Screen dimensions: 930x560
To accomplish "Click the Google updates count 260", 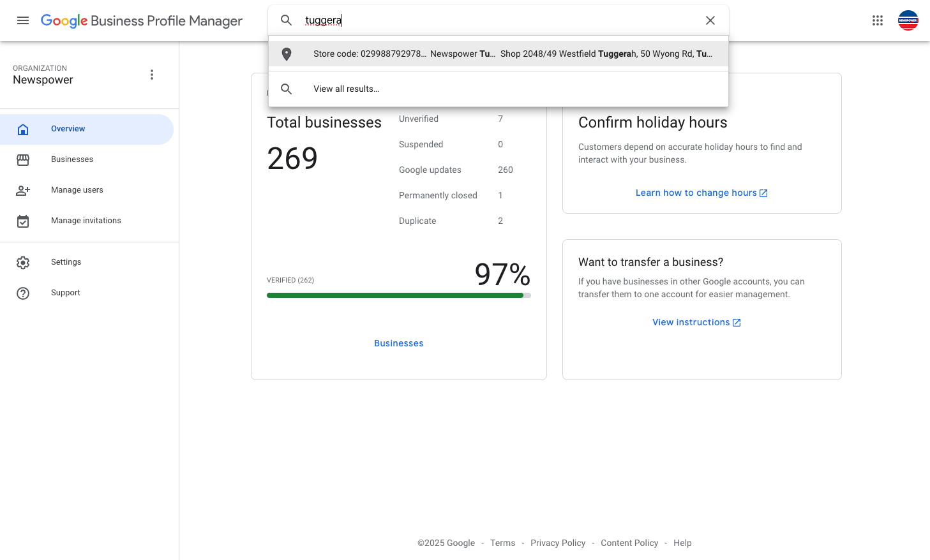I will pyautogui.click(x=506, y=170).
